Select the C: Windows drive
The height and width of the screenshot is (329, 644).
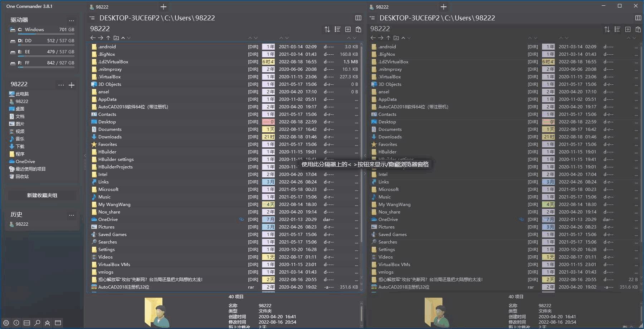[42, 30]
